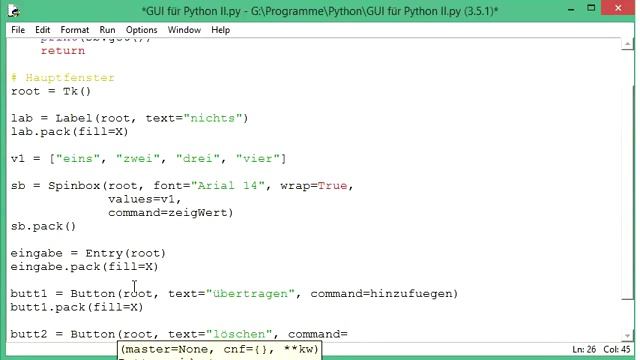Click 'command=hinzufuegen)' in butt1 line

384,293
